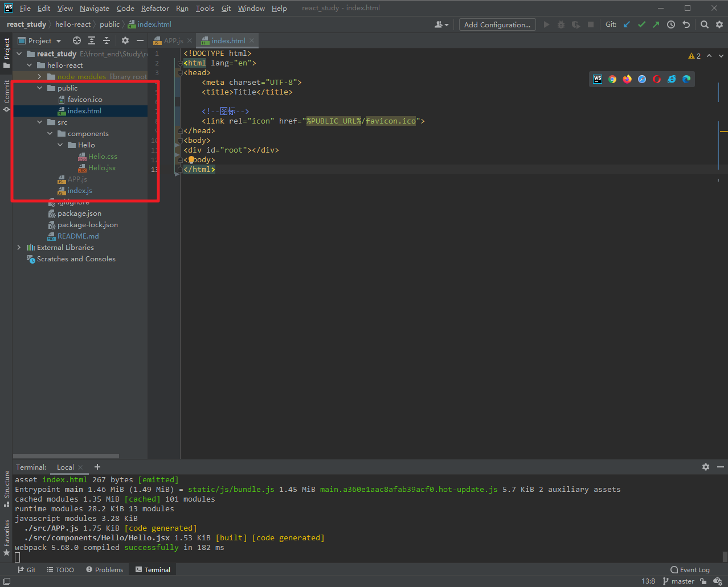728x587 pixels.
Task: Open the preview in Microsoft Edge
Action: pyautogui.click(x=686, y=79)
